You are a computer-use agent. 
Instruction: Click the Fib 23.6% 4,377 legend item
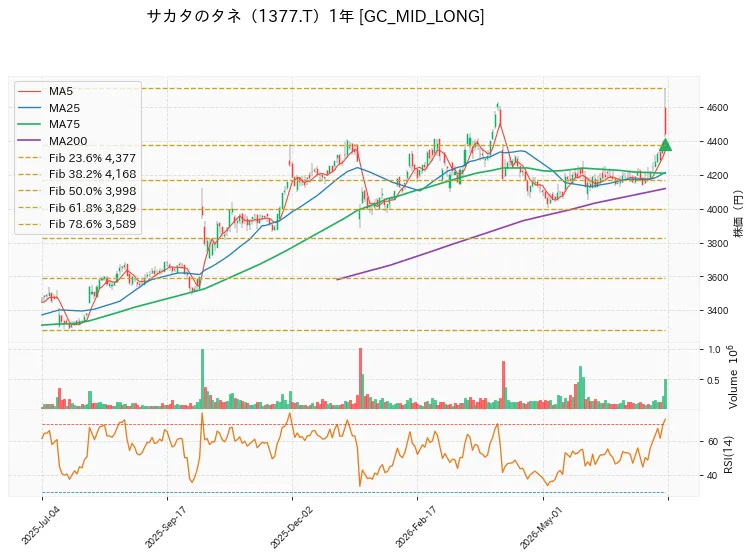(77, 158)
